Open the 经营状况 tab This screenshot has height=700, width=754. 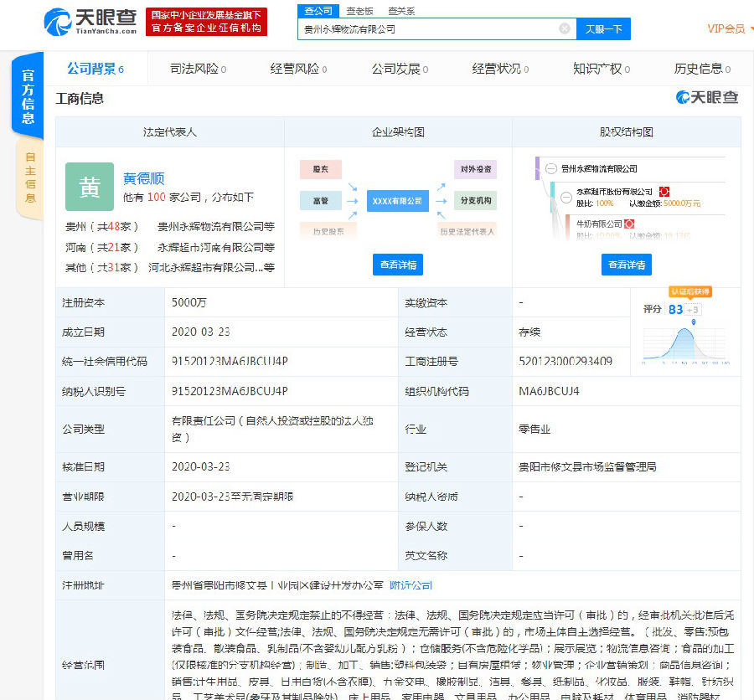coord(501,69)
